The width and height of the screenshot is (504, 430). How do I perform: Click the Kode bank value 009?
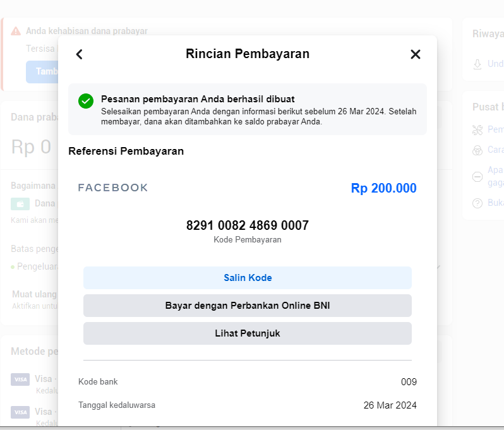pyautogui.click(x=409, y=382)
